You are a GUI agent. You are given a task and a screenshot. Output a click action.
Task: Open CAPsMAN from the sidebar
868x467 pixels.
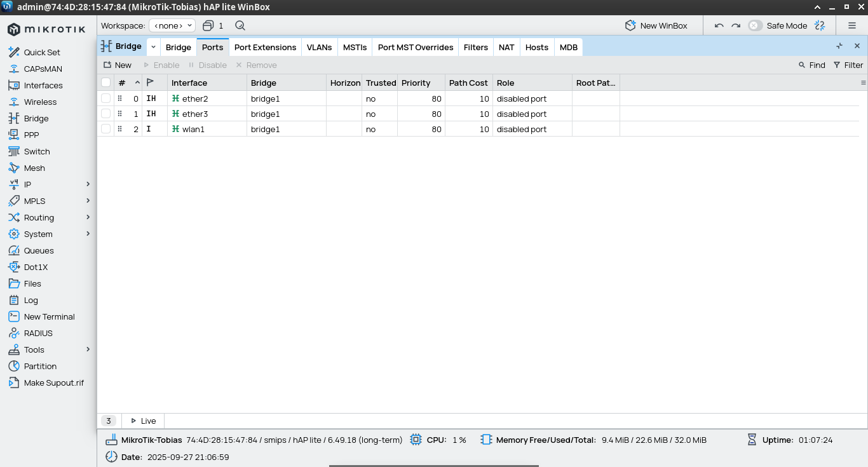click(43, 69)
